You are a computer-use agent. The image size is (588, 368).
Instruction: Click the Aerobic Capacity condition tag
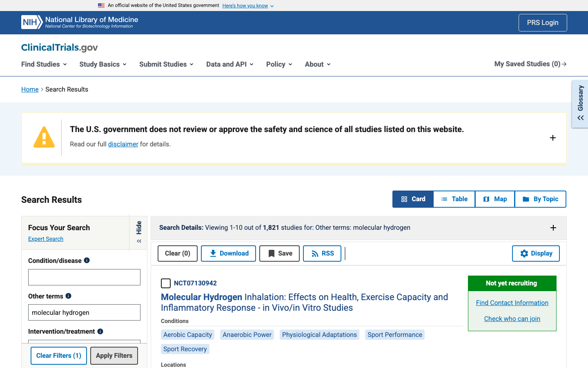pyautogui.click(x=188, y=334)
